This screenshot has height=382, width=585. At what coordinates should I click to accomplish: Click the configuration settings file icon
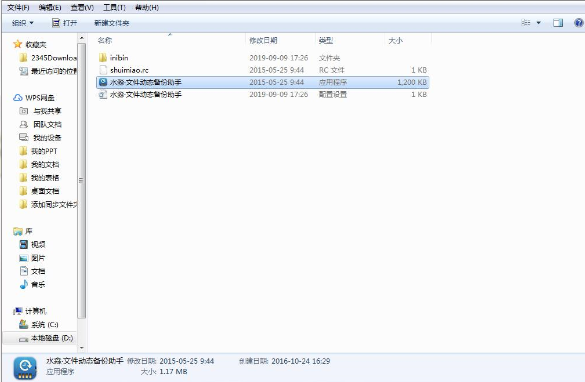[x=103, y=94]
